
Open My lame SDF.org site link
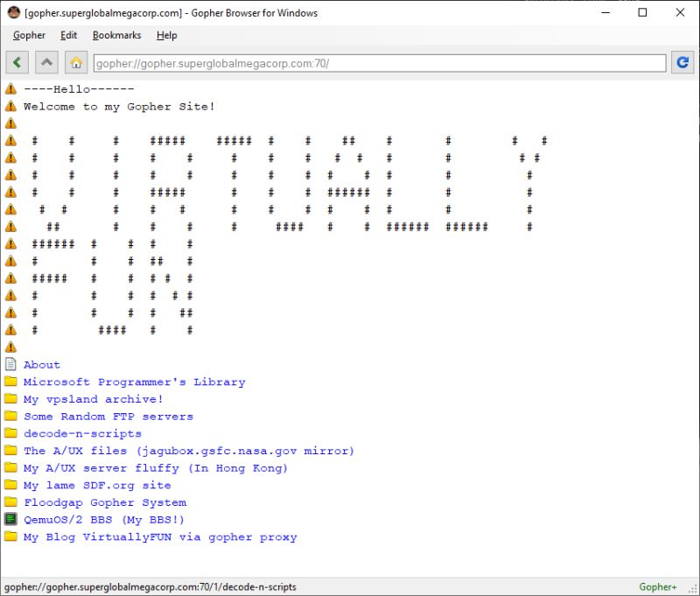click(97, 485)
